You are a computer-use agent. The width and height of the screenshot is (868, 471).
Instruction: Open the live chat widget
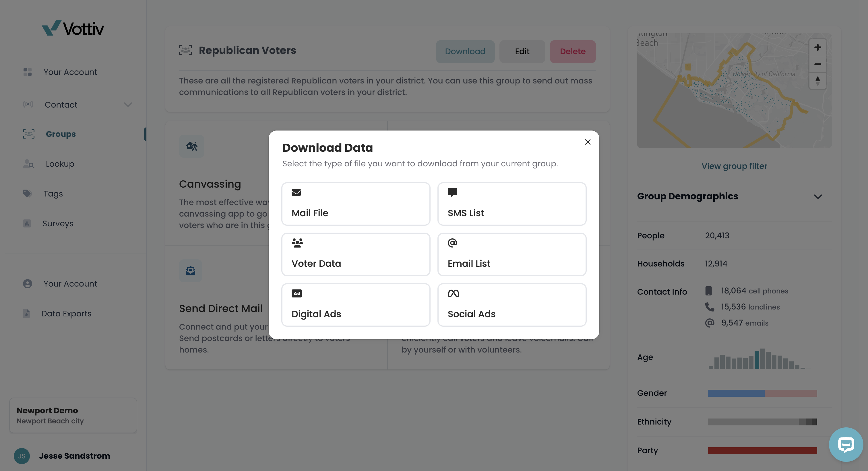click(846, 444)
